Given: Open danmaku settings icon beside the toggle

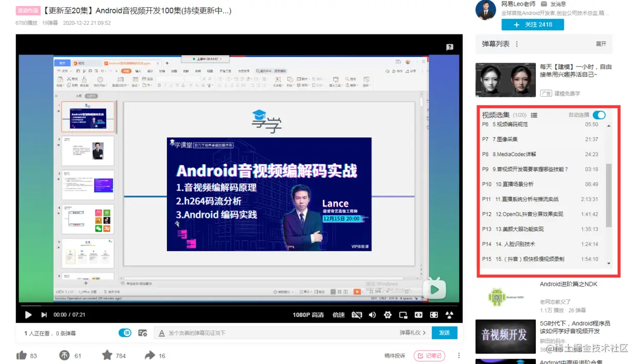Looking at the screenshot, I should tap(143, 333).
